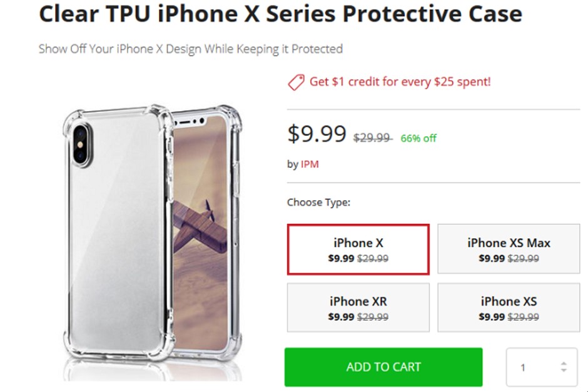This screenshot has height=392, width=588.
Task: Open the IPM seller link
Action: (x=310, y=164)
